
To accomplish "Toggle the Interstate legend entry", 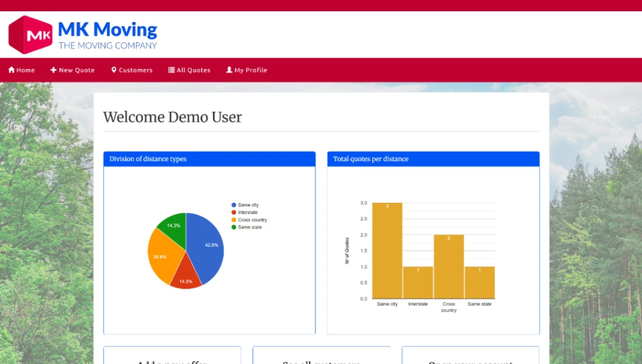I will click(x=247, y=212).
